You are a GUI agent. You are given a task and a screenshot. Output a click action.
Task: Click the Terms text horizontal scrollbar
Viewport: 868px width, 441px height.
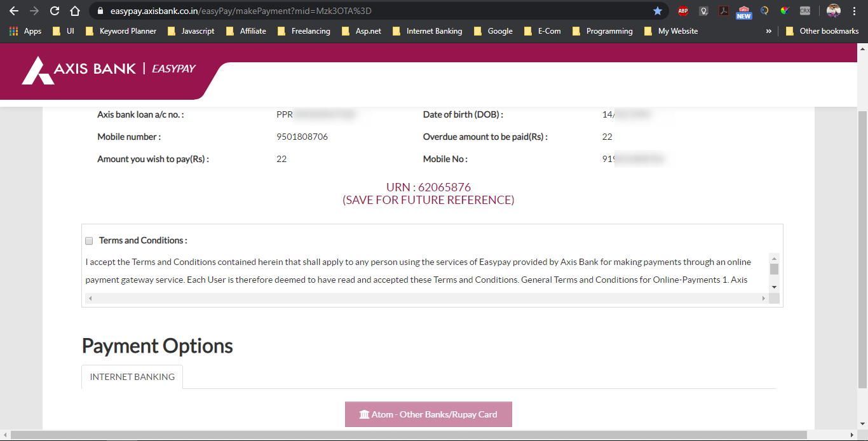tap(426, 297)
